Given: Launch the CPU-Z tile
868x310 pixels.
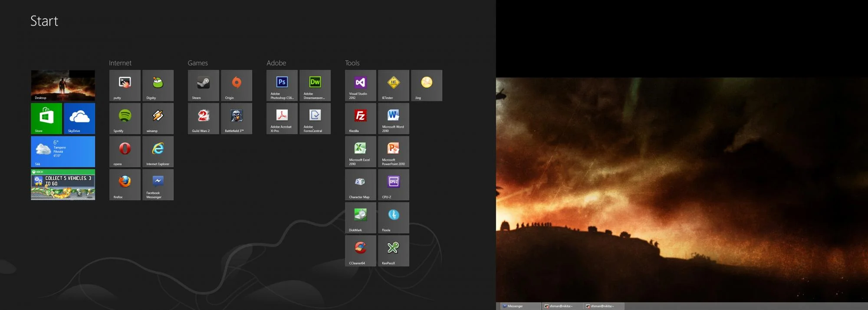Looking at the screenshot, I should point(393,185).
